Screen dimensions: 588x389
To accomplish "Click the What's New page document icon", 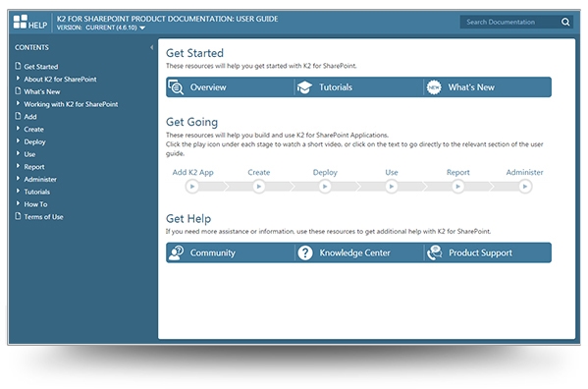I will pos(18,90).
